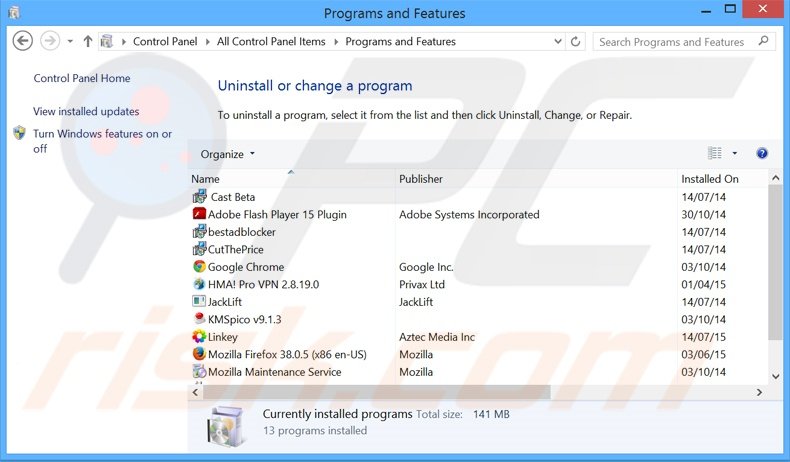Select the Google Chrome program name

coord(246,267)
